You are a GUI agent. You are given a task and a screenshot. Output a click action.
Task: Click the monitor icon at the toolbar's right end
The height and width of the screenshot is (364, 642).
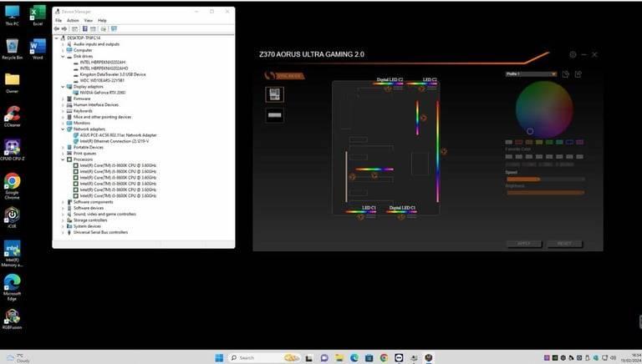[114, 28]
